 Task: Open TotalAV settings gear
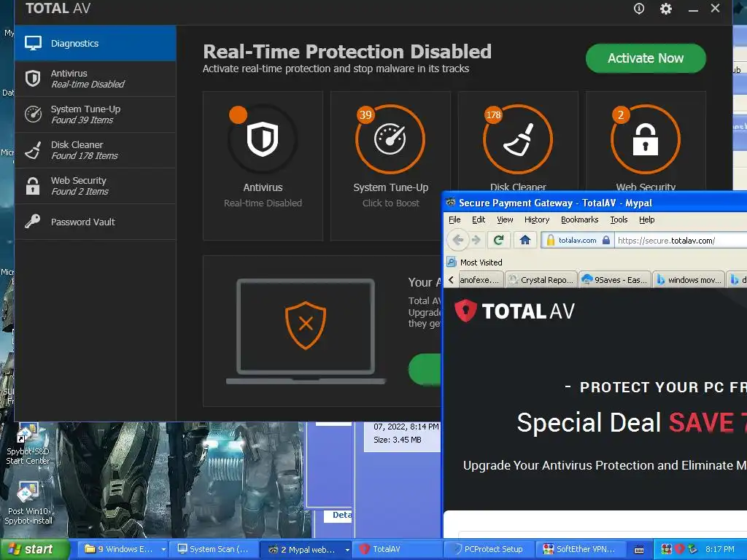(x=665, y=9)
